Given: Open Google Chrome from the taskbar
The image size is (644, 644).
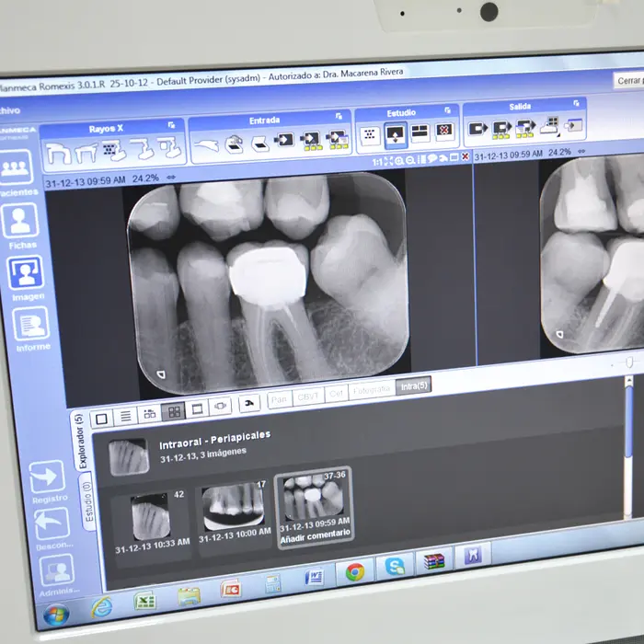Looking at the screenshot, I should pos(355,571).
